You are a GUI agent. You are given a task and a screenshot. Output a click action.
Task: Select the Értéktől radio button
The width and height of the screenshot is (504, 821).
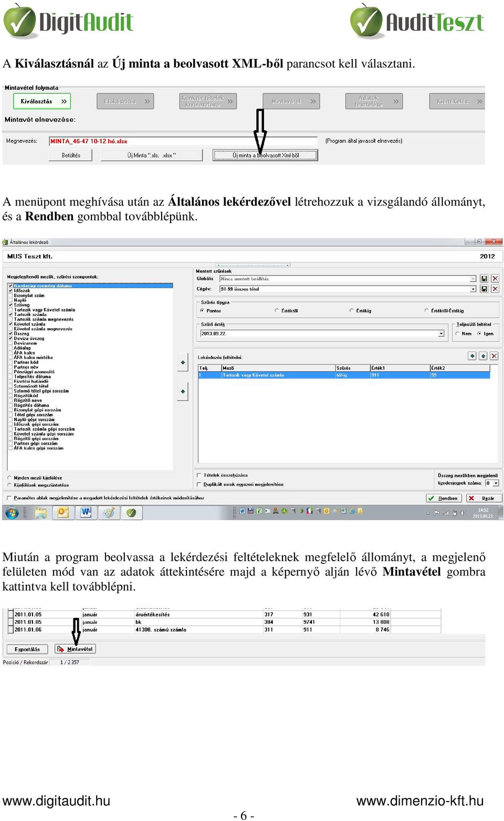coord(277,311)
